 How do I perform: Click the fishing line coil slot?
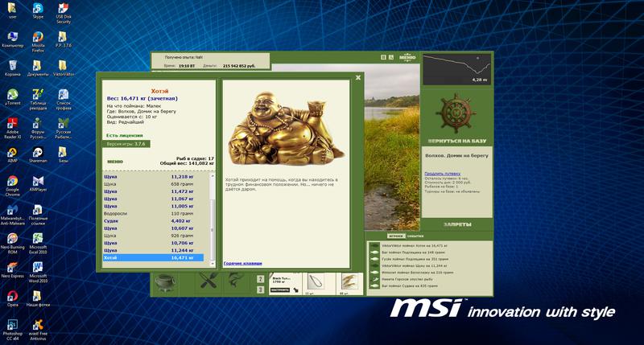click(315, 282)
